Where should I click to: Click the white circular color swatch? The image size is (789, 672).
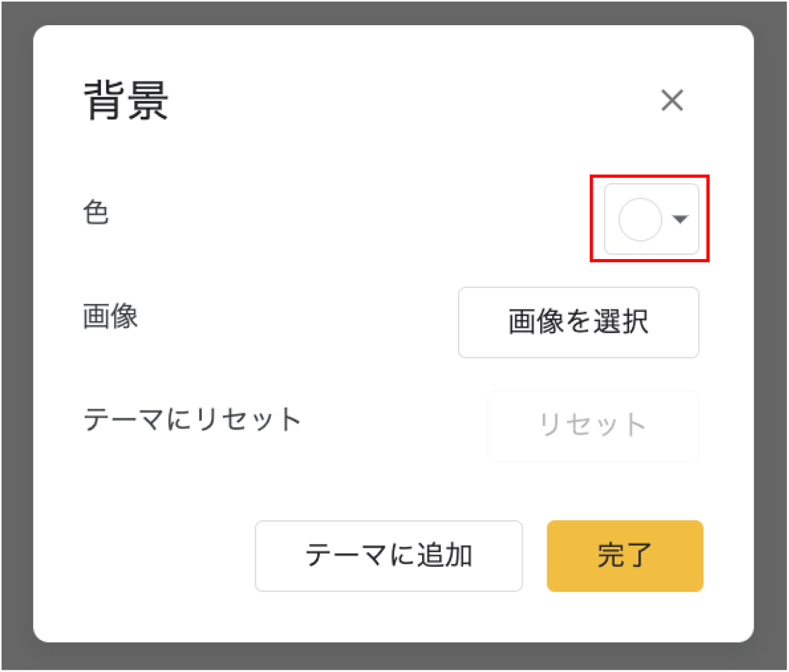pos(640,219)
